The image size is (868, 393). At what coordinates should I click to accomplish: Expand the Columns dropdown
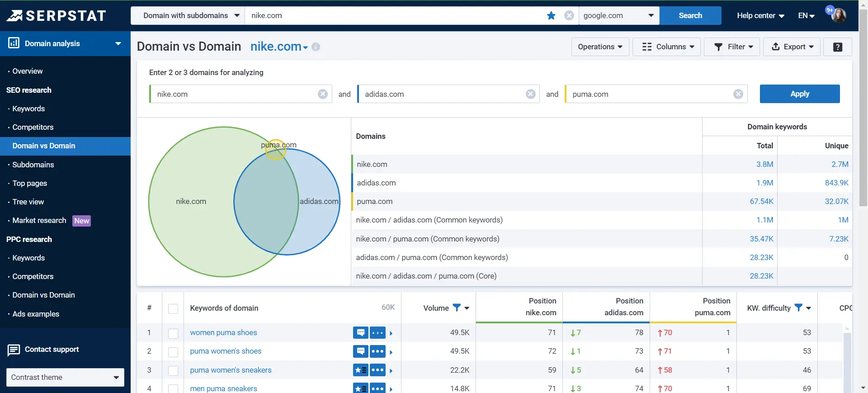coord(666,47)
